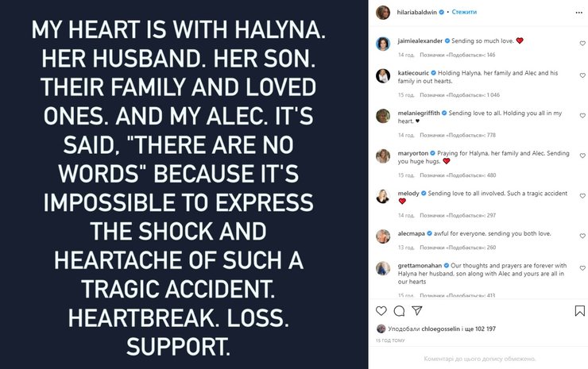Open the jaimiealexander username link
The image size is (588, 369).
pos(419,39)
